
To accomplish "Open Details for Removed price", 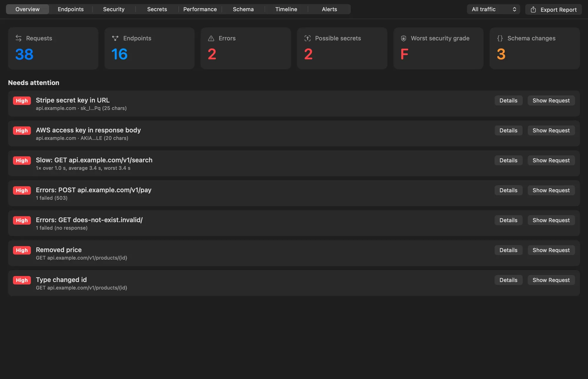I will coord(508,250).
